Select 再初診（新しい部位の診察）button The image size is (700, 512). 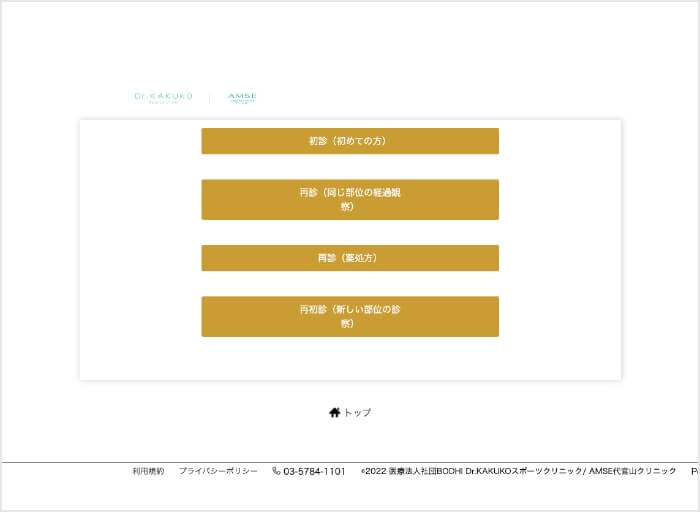pos(350,316)
